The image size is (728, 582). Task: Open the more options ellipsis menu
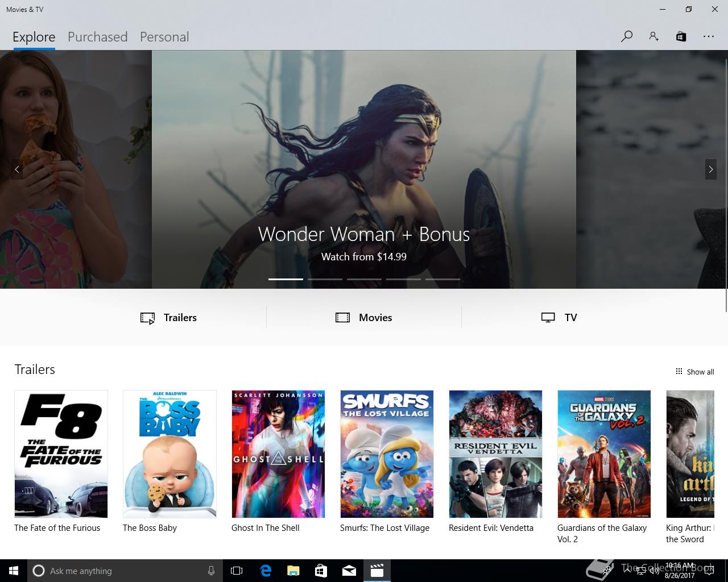(x=708, y=36)
